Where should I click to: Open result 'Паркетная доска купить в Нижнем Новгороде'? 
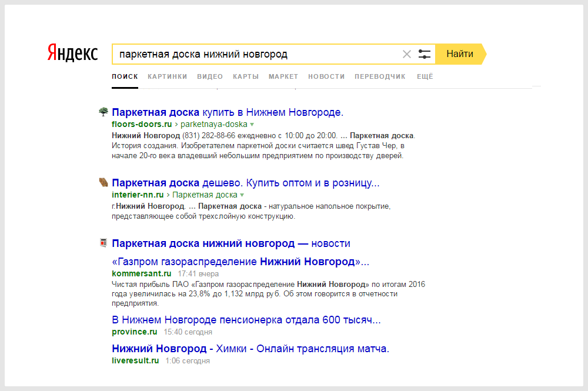pos(228,112)
